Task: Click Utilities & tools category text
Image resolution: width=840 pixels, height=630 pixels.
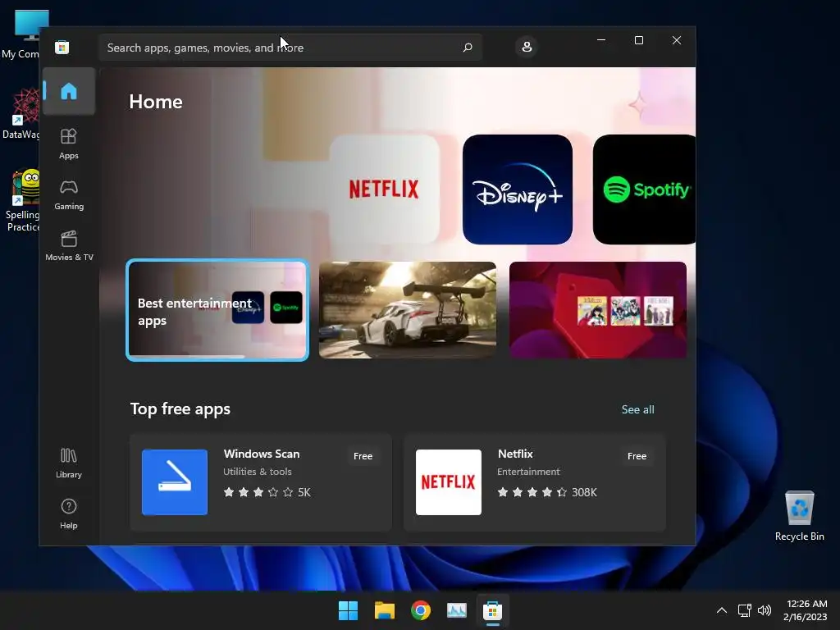Action: click(x=257, y=472)
